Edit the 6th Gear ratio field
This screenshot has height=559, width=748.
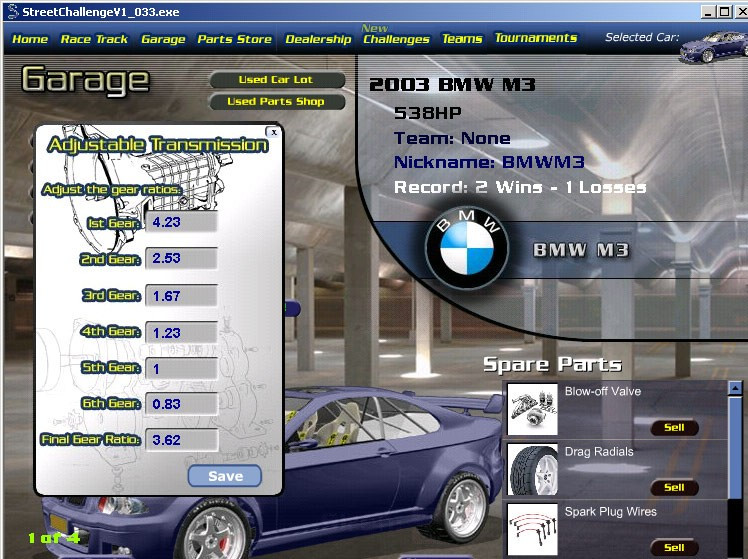[x=181, y=404]
